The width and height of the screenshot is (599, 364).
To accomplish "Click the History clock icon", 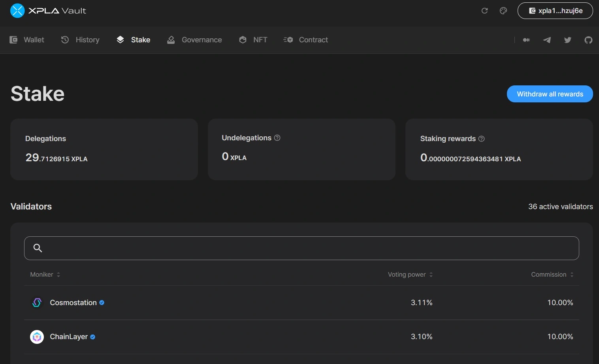I will pos(65,40).
